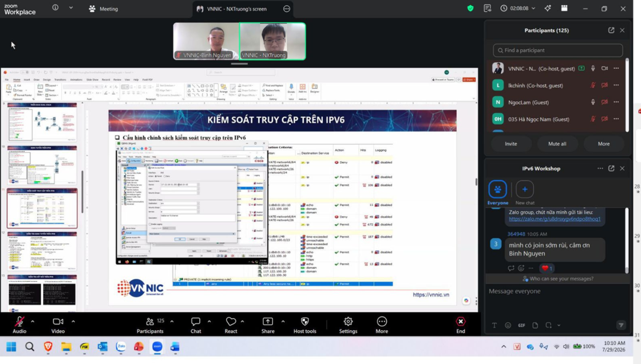Viewport: 641px width, 364px height.
Task: Click the green encryption shield icon
Action: [470, 8]
